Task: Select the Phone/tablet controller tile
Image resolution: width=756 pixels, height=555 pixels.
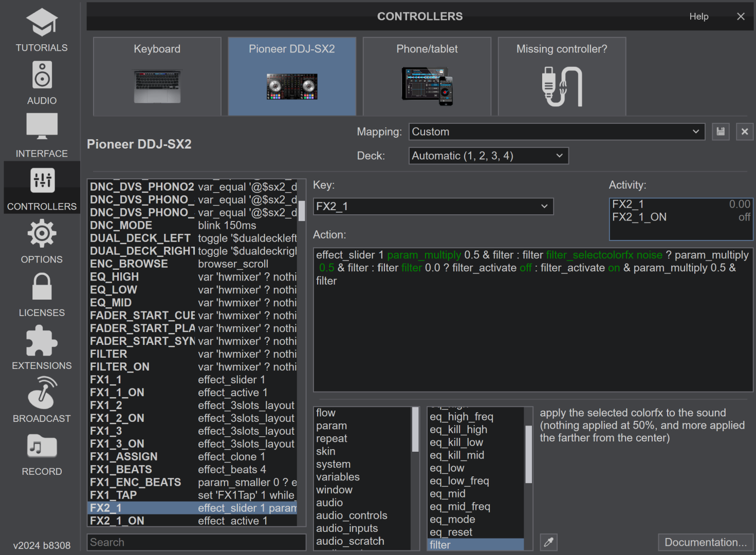Action: 427,76
